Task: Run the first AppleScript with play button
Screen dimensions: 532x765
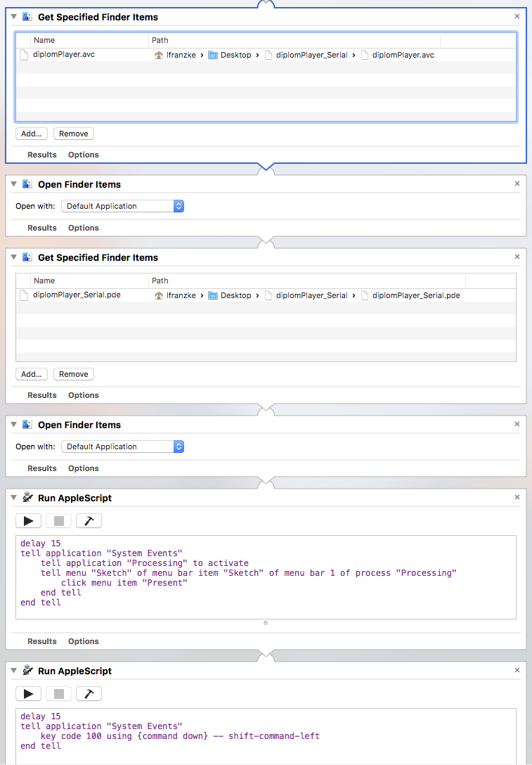Action: click(x=28, y=521)
